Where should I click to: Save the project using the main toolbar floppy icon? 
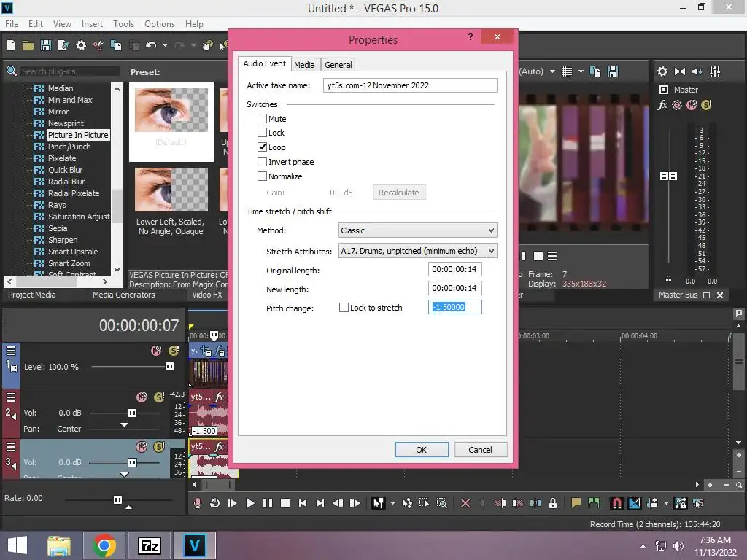(46, 45)
